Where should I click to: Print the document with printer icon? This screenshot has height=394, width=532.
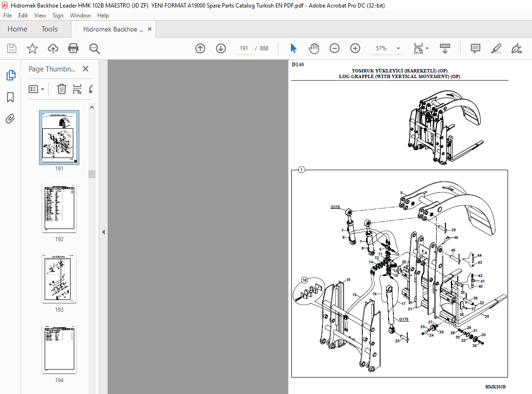73,48
